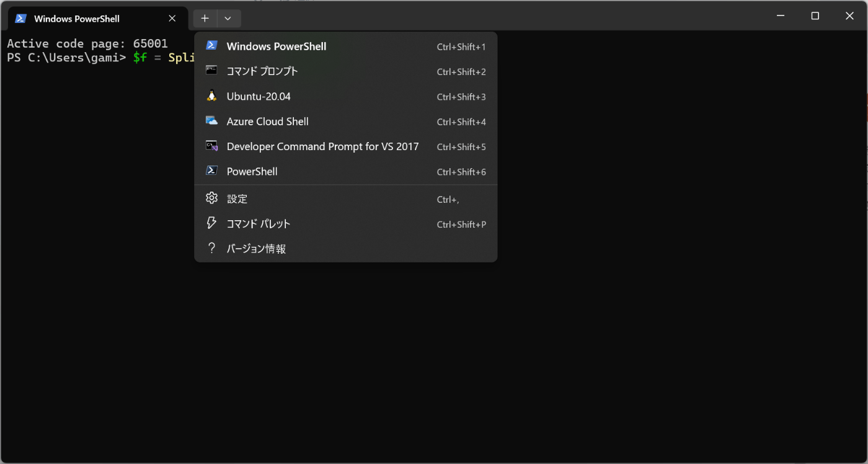Click the command prompt black console icon

tap(211, 71)
